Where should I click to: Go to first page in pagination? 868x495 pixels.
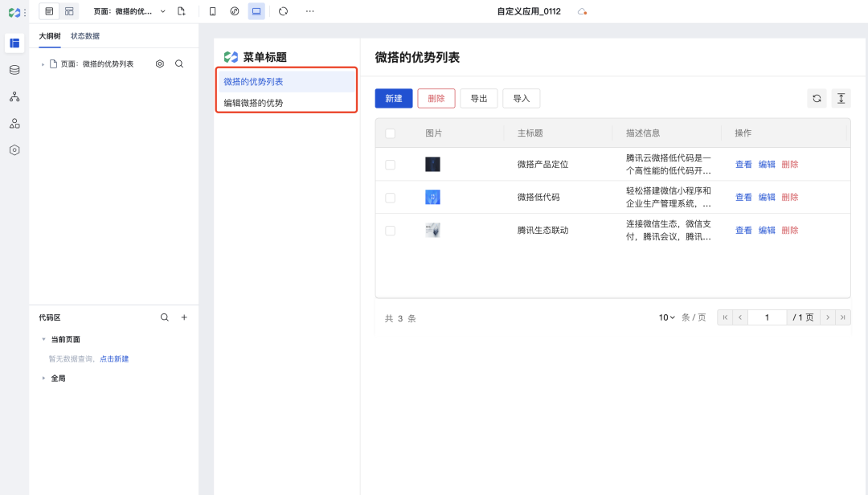click(725, 317)
